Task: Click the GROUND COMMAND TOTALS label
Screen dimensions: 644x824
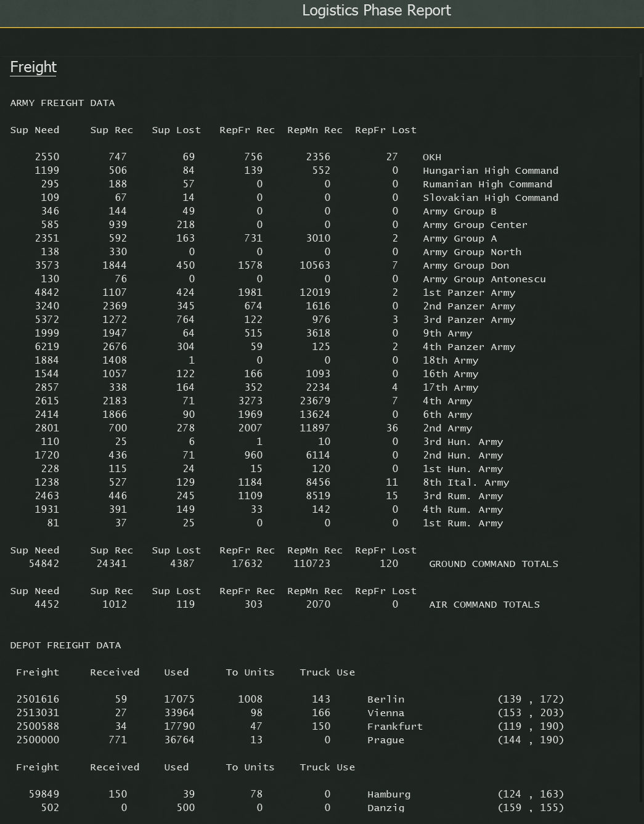Action: pos(493,564)
